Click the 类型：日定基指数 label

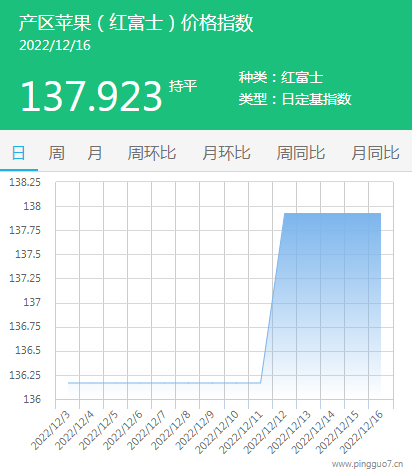pyautogui.click(x=295, y=99)
